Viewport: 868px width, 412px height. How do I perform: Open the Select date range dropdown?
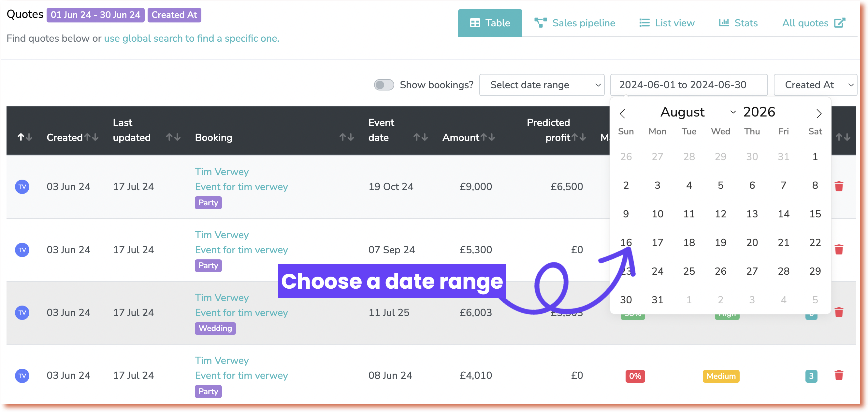(x=542, y=85)
